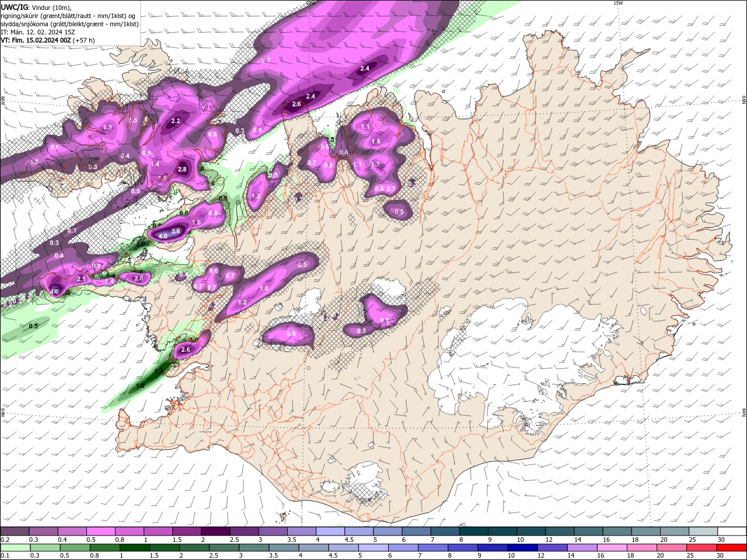
Task: Click the 3.6 snowfall value on map
Action: 175,232
